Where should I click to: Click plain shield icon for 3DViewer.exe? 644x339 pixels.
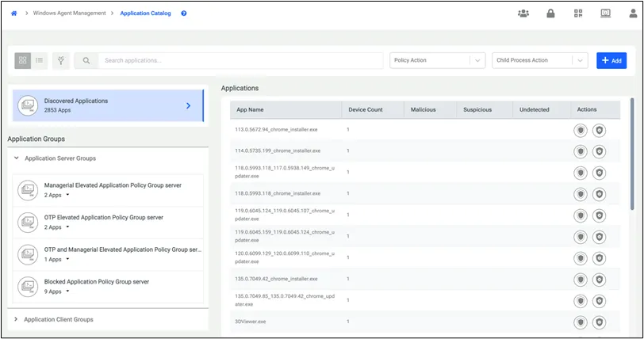581,322
